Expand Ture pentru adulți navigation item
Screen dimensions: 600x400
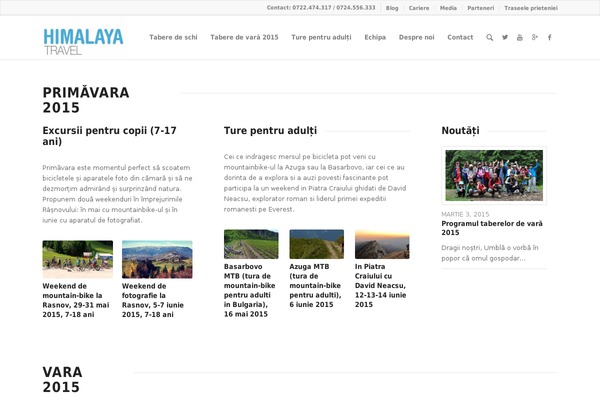tap(322, 37)
